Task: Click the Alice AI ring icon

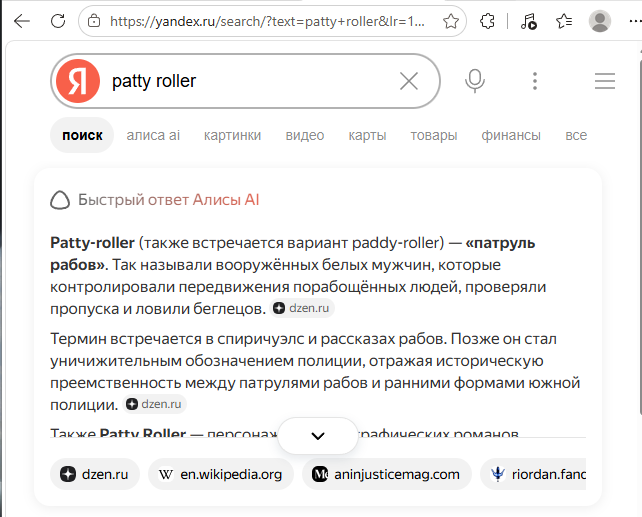Action: 60,200
